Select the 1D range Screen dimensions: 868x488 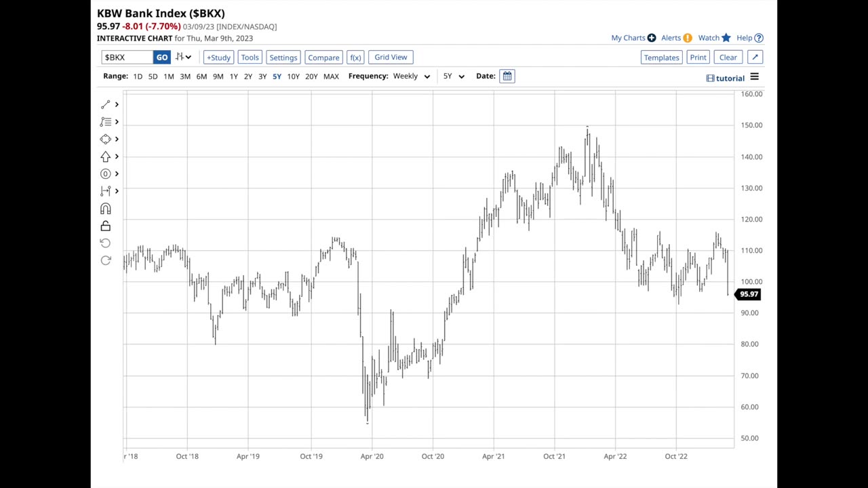[x=138, y=77]
